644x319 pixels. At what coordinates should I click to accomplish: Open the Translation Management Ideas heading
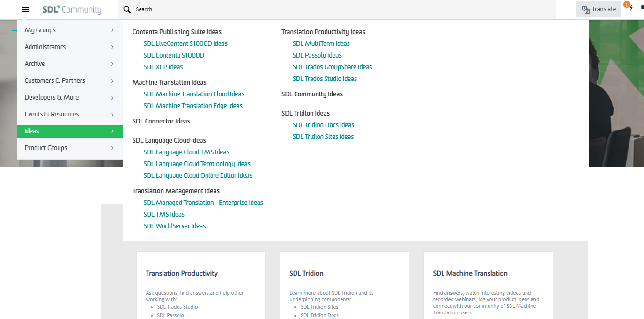click(176, 191)
